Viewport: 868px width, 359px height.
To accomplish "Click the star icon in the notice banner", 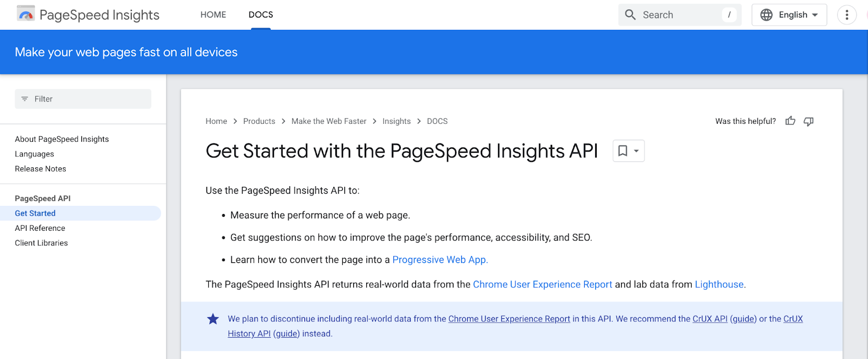I will point(213,319).
